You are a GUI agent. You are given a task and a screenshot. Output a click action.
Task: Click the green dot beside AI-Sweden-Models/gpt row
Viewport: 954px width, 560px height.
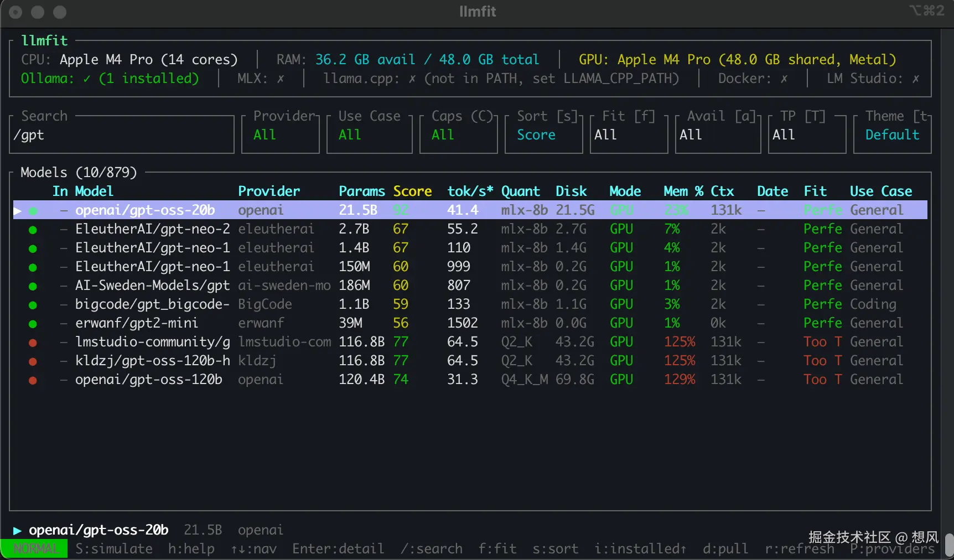point(33,286)
